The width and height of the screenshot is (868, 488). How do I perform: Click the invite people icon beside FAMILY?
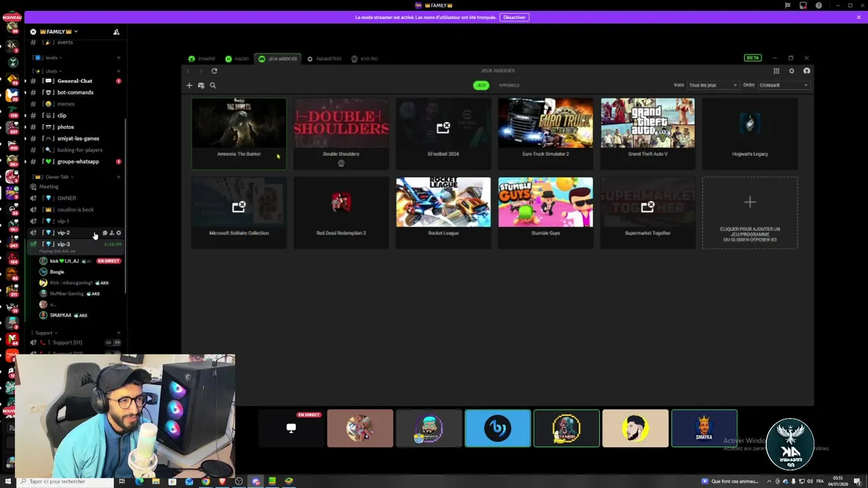[x=116, y=32]
